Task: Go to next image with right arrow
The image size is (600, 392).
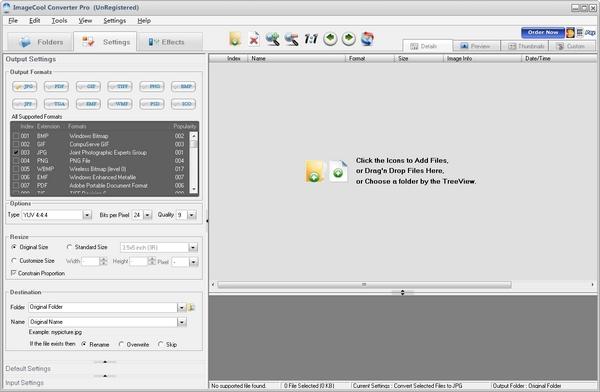Action: (x=349, y=39)
